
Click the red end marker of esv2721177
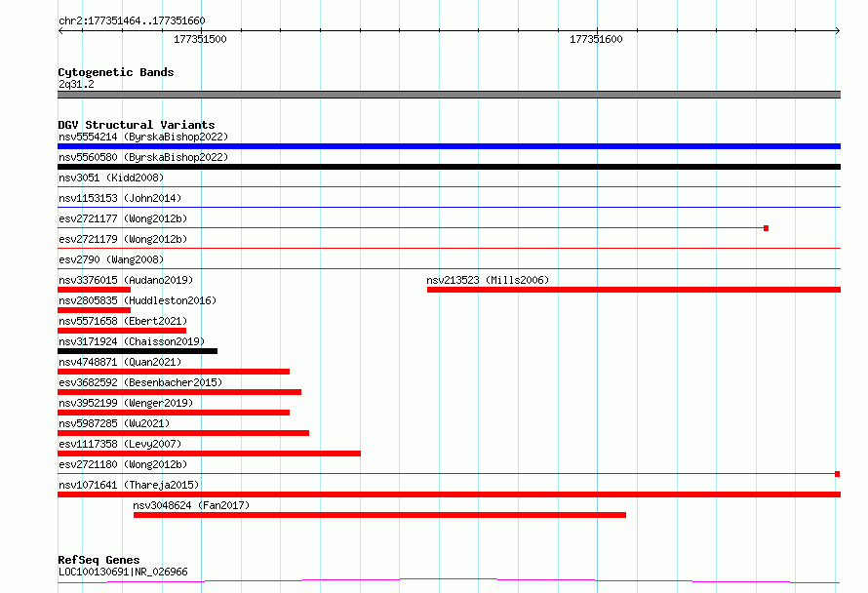click(x=767, y=228)
